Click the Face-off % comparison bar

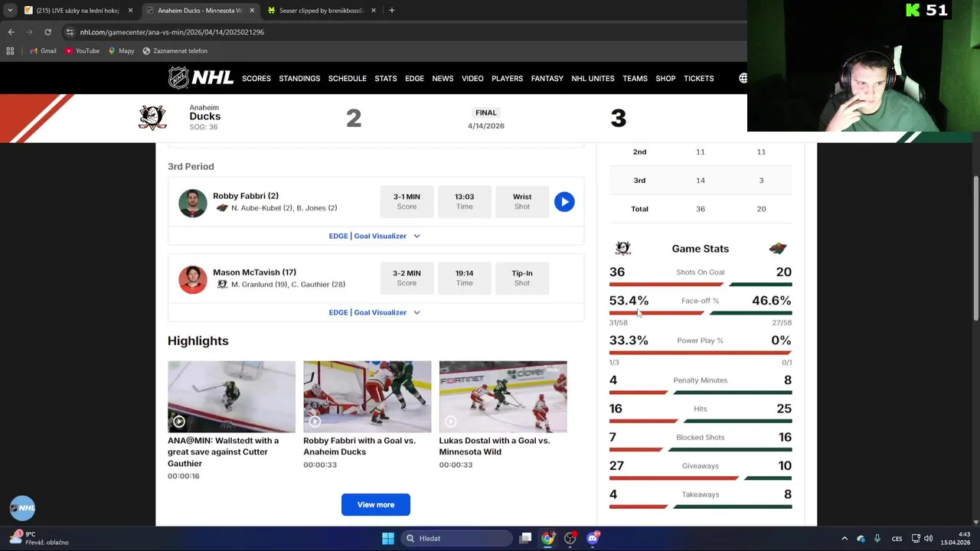[701, 313]
